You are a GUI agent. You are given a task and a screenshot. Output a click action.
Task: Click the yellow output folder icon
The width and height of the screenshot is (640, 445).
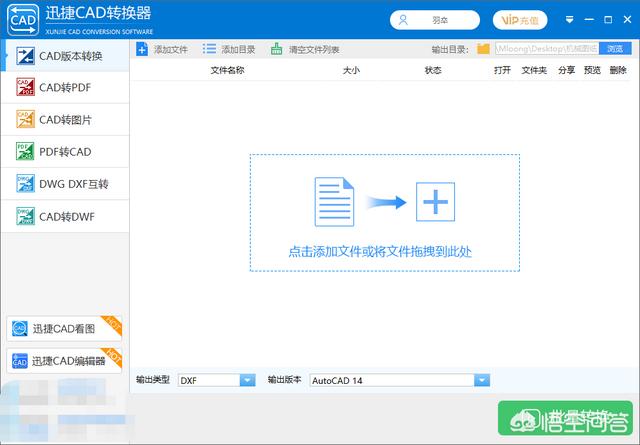pos(484,48)
